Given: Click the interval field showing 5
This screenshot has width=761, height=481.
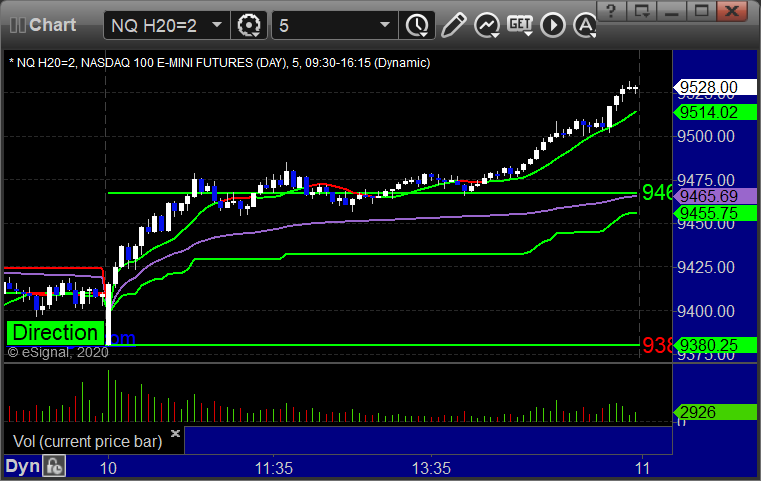Looking at the screenshot, I should pyautogui.click(x=335, y=25).
